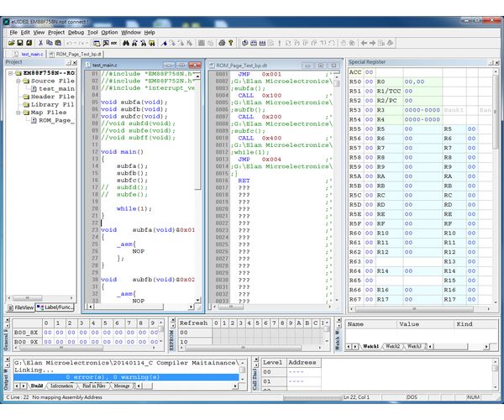Click the Map Files folder icon
This screenshot has height=420, width=504.
pos(25,112)
